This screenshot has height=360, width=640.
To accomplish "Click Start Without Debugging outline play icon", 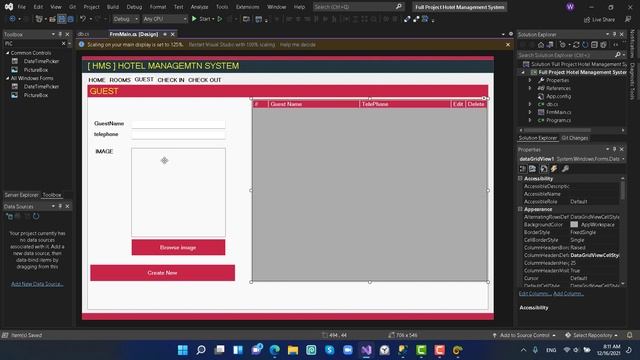I will coord(220,19).
